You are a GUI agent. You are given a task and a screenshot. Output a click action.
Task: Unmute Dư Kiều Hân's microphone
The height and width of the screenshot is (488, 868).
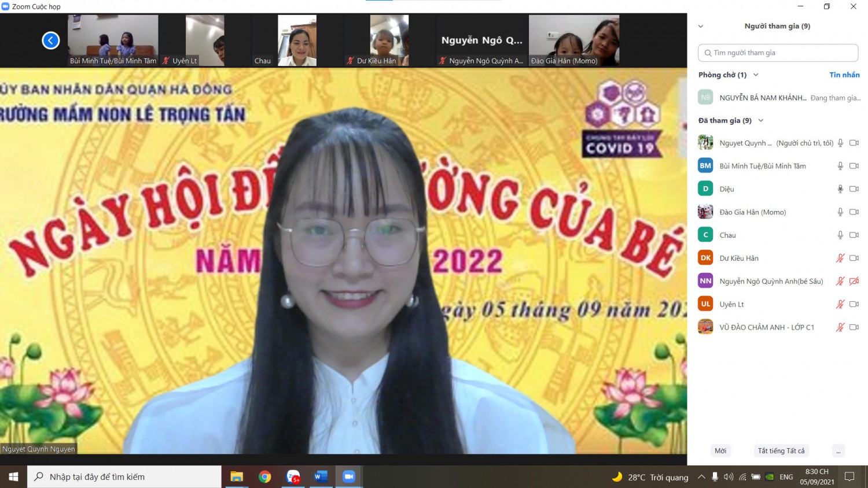coord(840,258)
